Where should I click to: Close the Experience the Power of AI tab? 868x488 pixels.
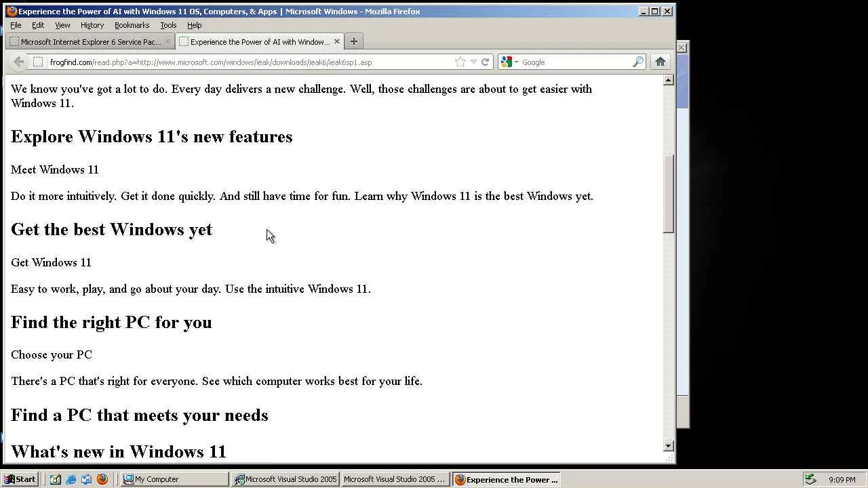(336, 41)
